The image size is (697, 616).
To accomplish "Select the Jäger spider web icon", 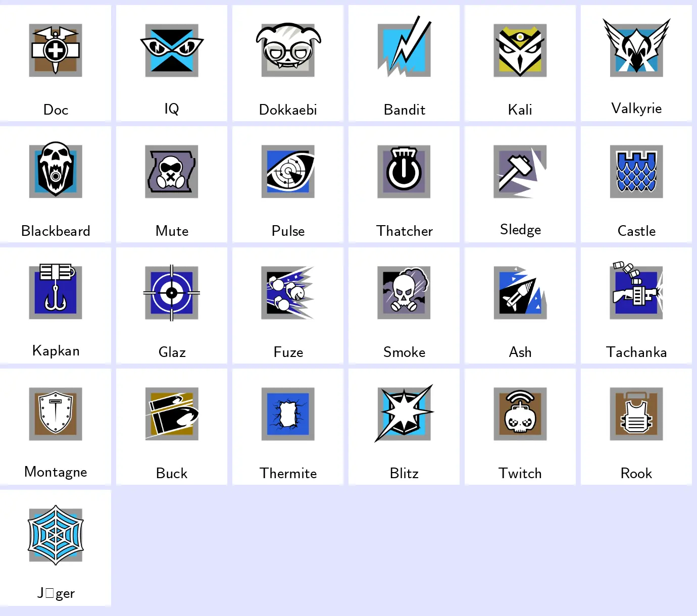I will pyautogui.click(x=56, y=535).
